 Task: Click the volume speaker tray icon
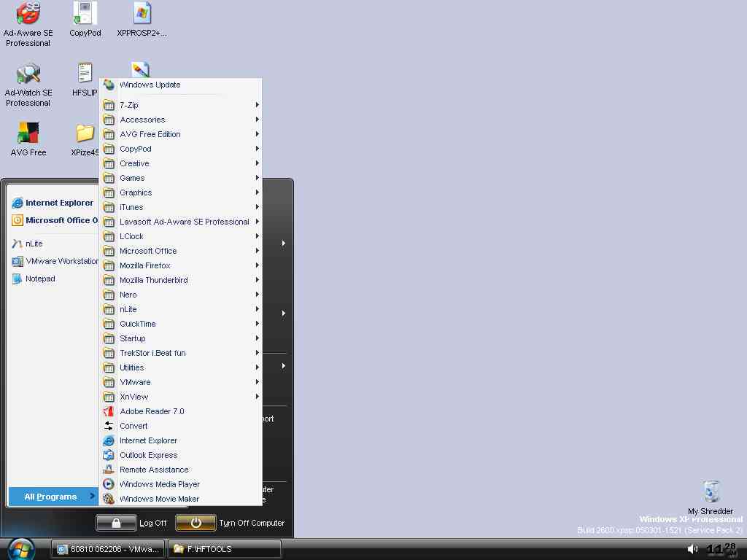pyautogui.click(x=693, y=549)
